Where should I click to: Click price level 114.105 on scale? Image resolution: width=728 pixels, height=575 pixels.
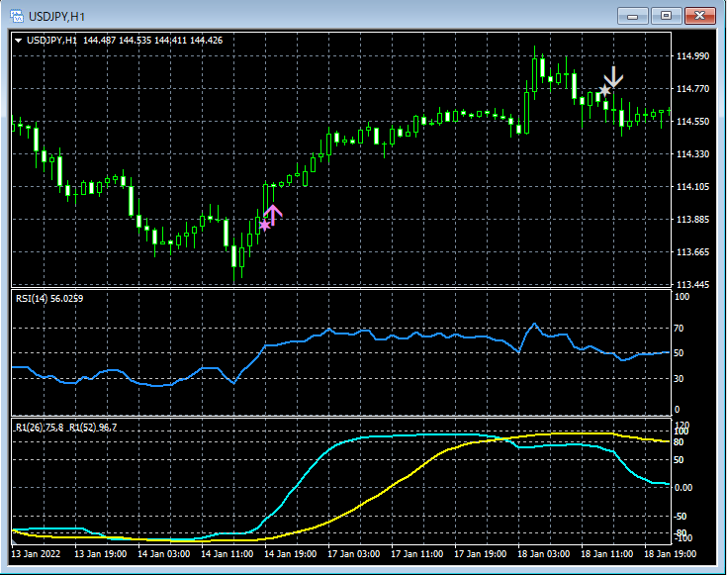[692, 187]
